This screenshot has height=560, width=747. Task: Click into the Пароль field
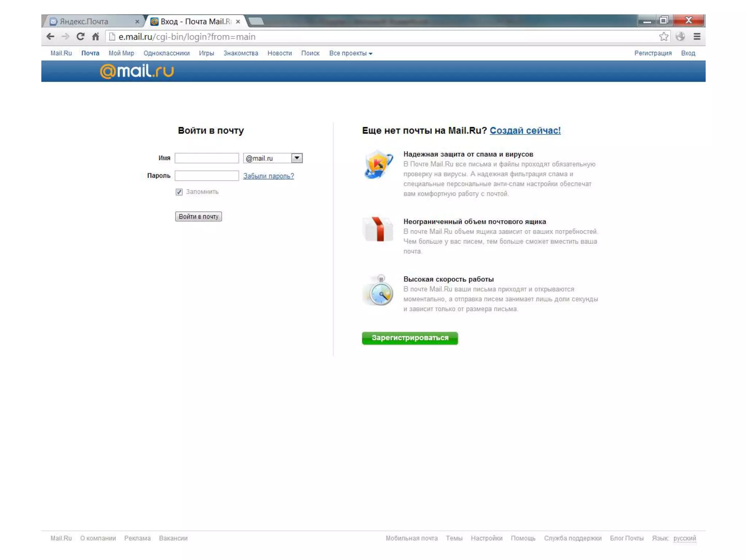(x=206, y=176)
